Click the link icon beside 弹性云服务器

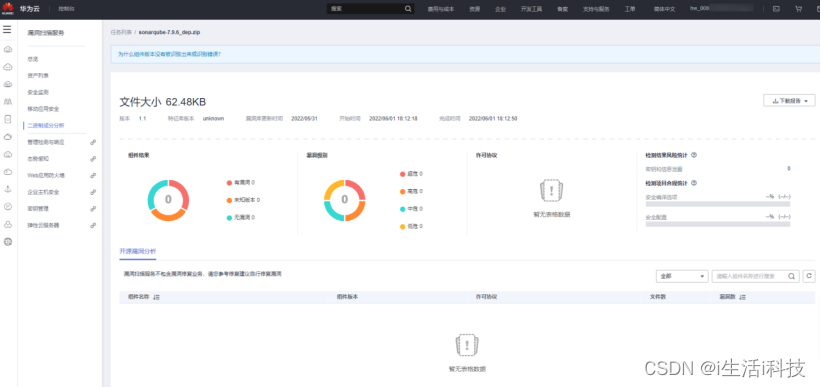pos(93,225)
